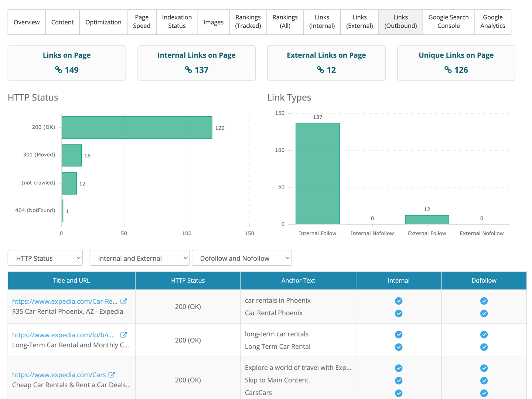Sort by Title and URL column header
The height and width of the screenshot is (399, 532).
(71, 280)
